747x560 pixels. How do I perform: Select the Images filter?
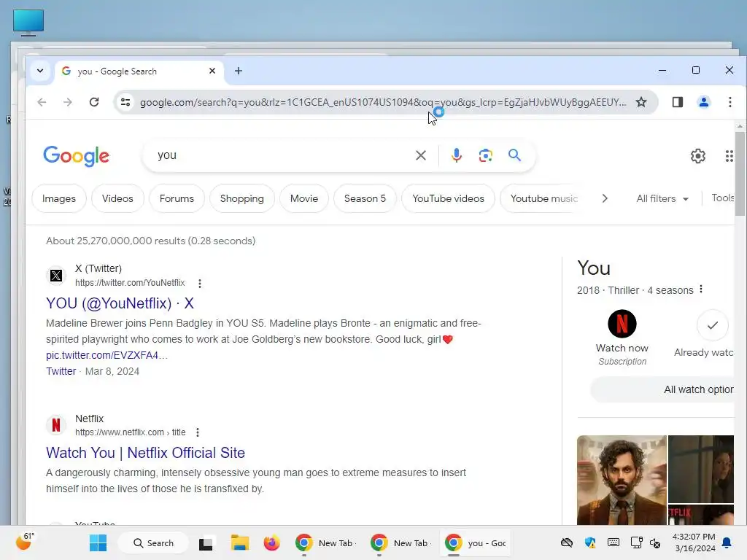click(59, 198)
